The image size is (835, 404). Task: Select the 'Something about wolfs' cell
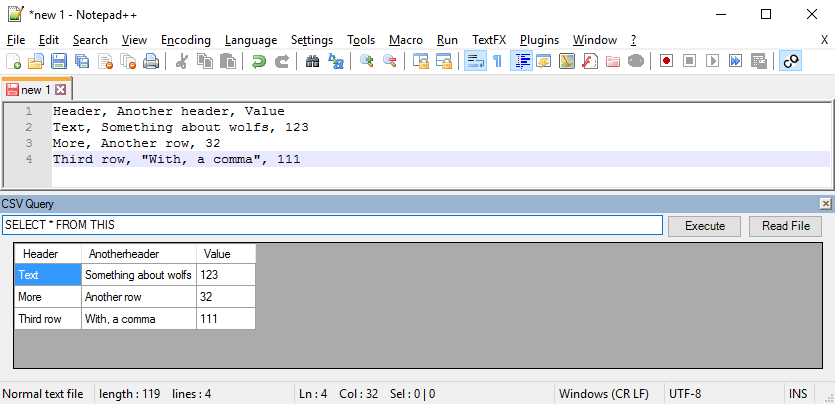(x=139, y=275)
